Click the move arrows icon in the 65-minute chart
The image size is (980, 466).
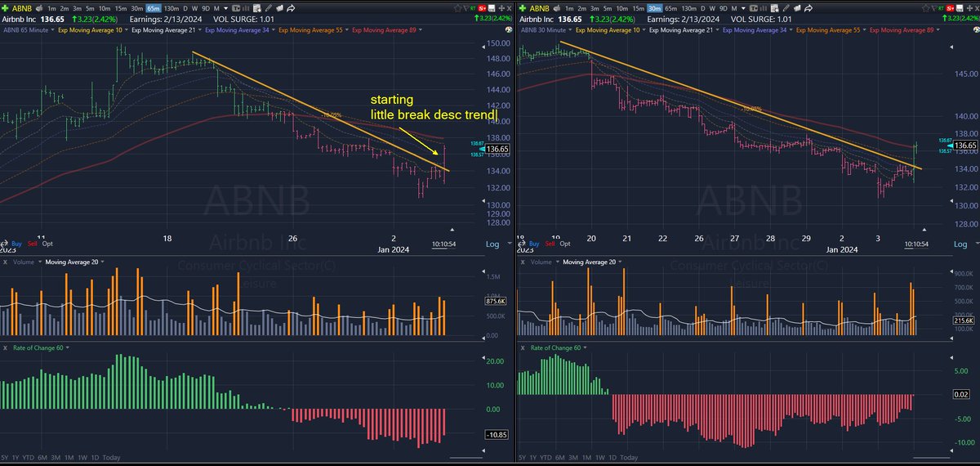[501, 8]
